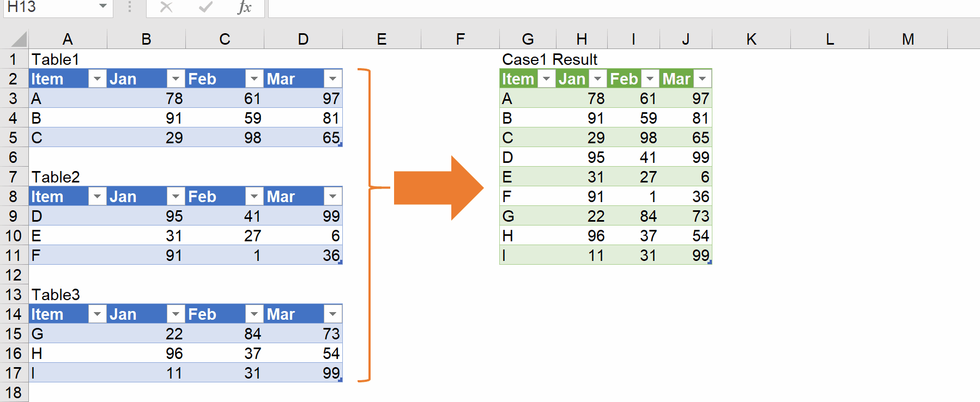Click the Cancel (X) formula bar icon
The width and height of the screenshot is (980, 402).
(x=166, y=7)
